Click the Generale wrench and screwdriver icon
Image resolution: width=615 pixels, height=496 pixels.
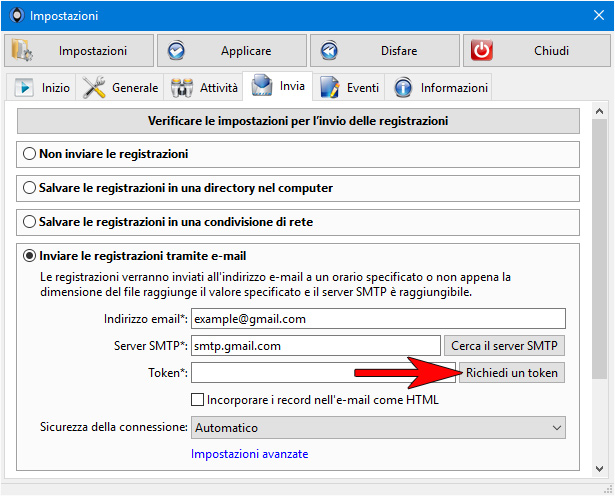coord(94,87)
